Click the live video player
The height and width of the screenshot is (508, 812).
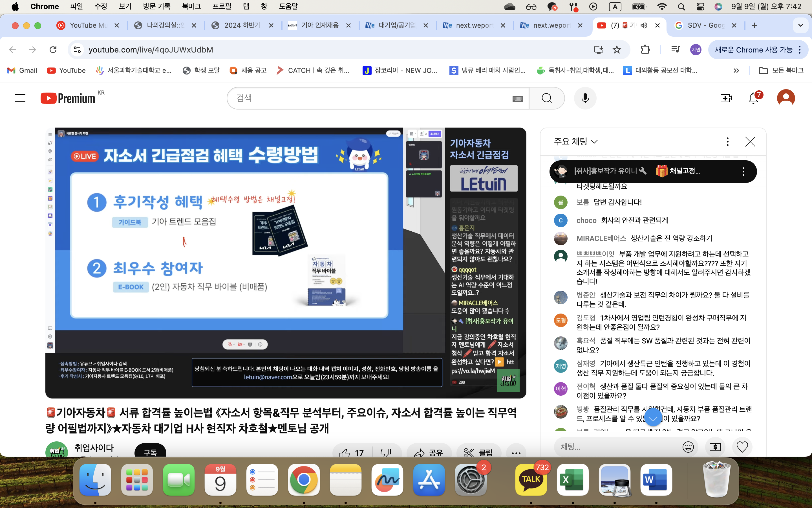(x=286, y=263)
